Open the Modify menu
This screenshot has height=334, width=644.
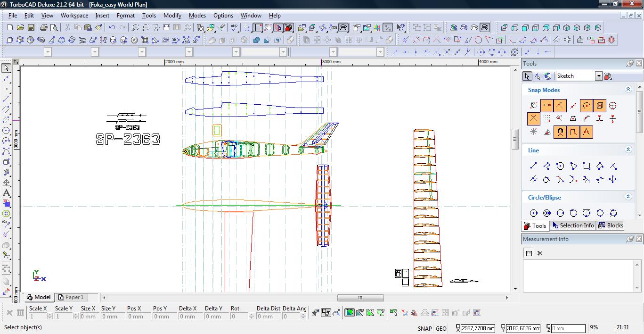tap(172, 16)
